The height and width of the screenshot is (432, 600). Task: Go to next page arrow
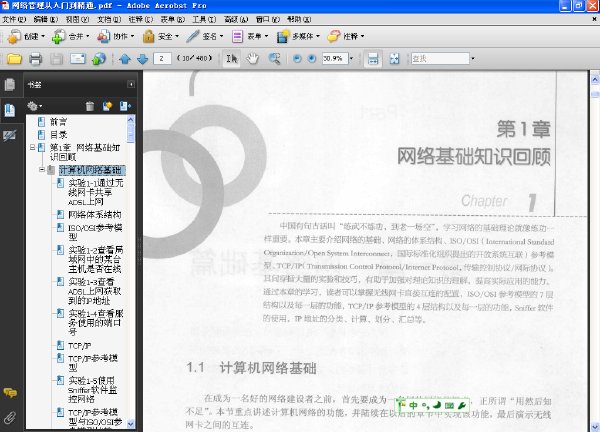point(142,59)
